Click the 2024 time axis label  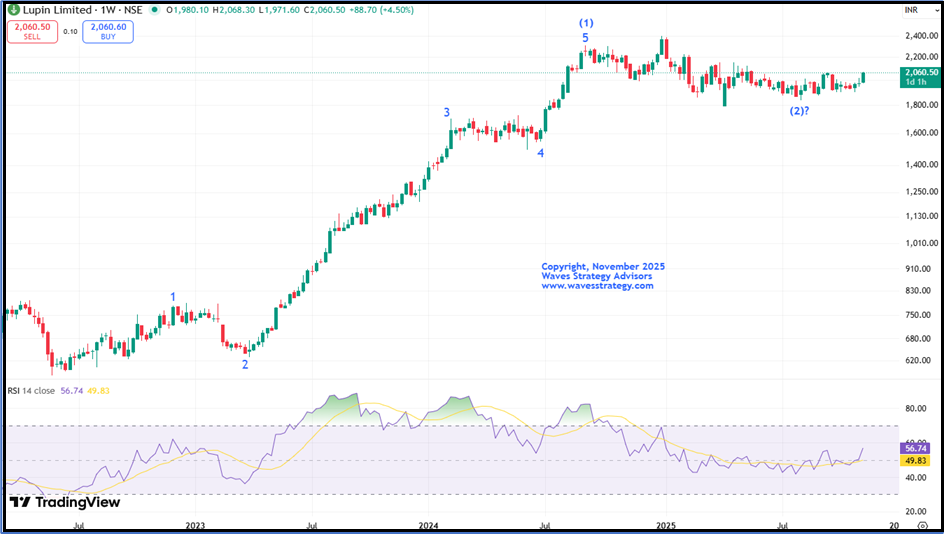coord(427,526)
